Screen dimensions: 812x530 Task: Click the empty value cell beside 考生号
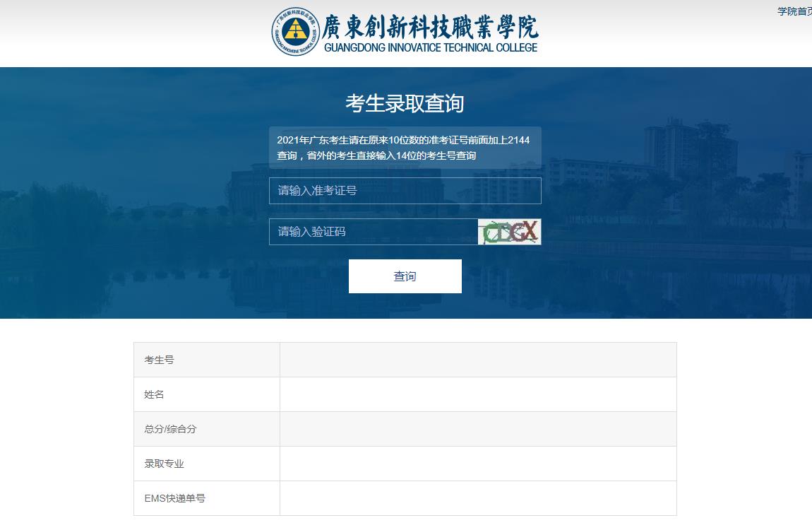tap(478, 360)
